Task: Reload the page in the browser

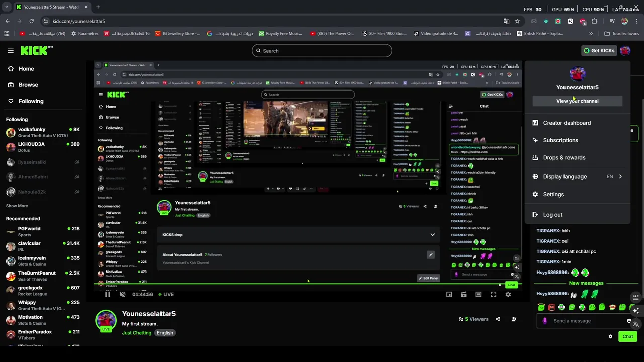Action: [31, 21]
